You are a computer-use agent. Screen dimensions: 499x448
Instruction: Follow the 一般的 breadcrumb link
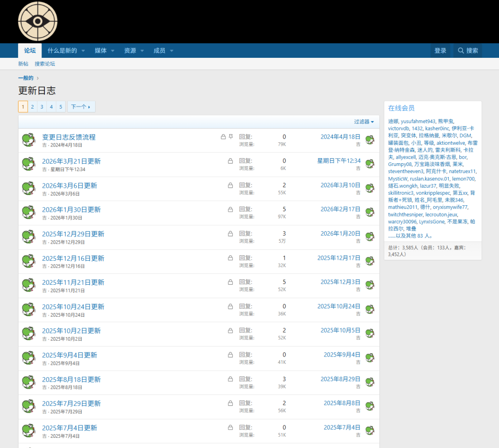pos(26,78)
